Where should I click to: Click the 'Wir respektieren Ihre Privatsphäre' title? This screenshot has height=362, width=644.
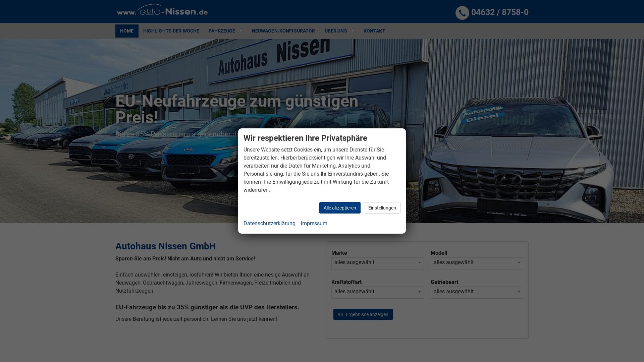click(x=305, y=138)
